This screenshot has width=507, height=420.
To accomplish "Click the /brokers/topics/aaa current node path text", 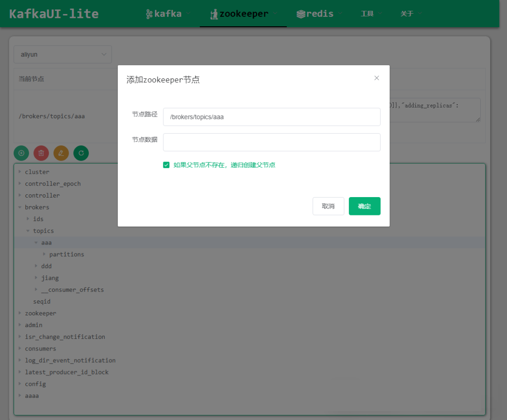I will tap(52, 116).
